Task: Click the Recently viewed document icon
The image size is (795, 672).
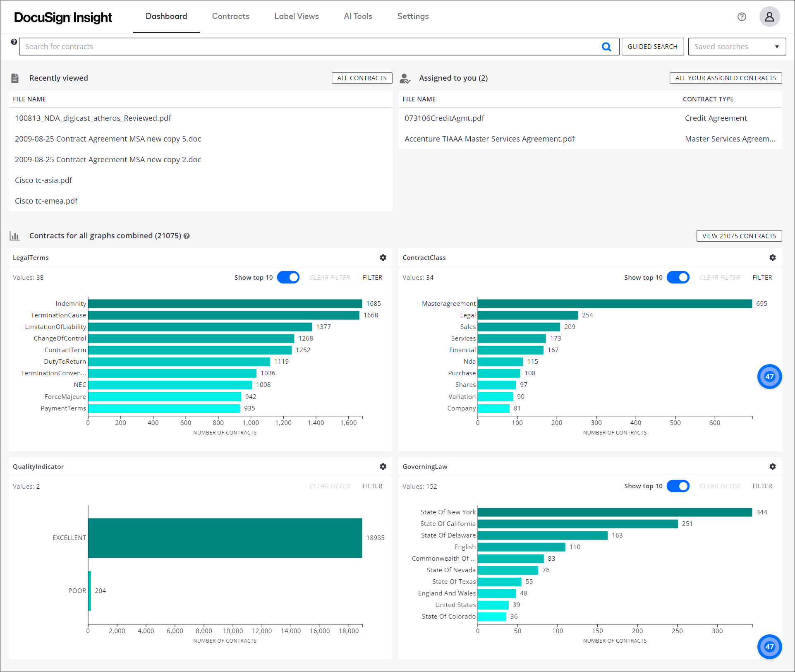Action: tap(15, 78)
